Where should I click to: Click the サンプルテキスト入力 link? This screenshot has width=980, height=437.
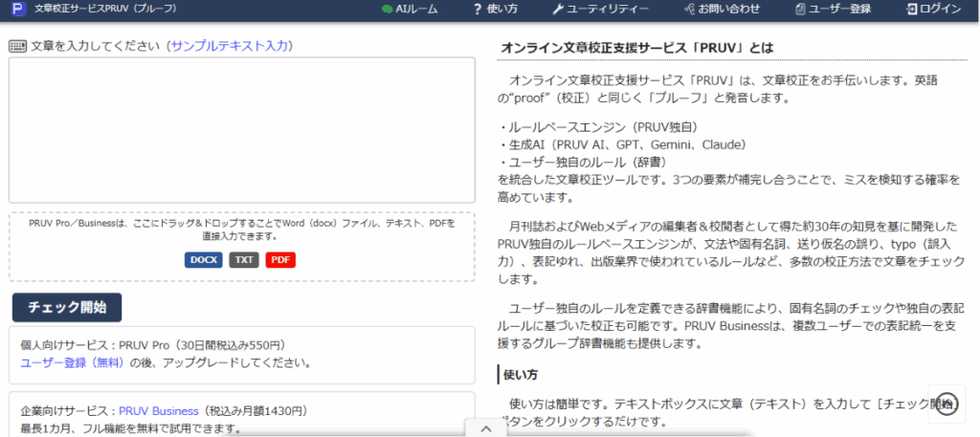tap(231, 46)
